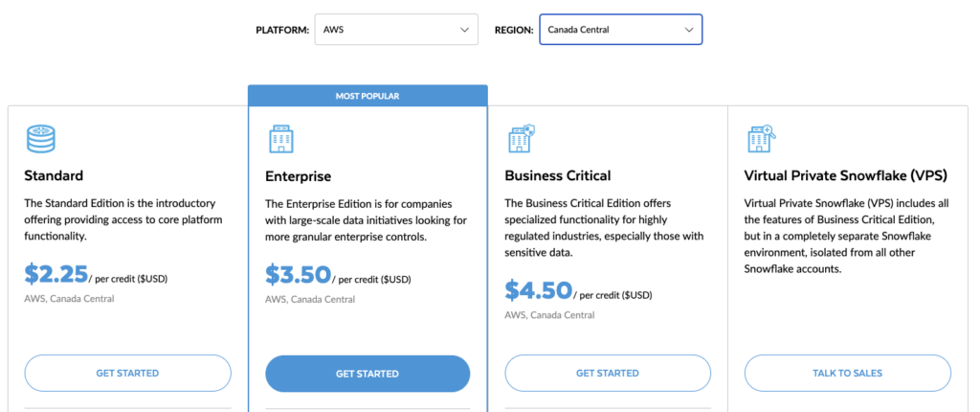980x412 pixels.
Task: Open the Region dropdown showing Canada Central
Action: 620,30
